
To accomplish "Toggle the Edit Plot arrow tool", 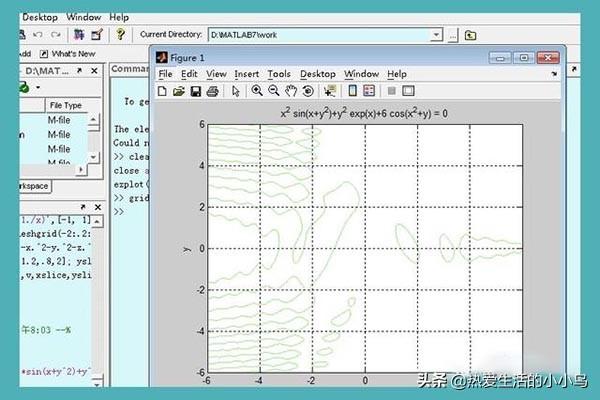I will point(236,91).
